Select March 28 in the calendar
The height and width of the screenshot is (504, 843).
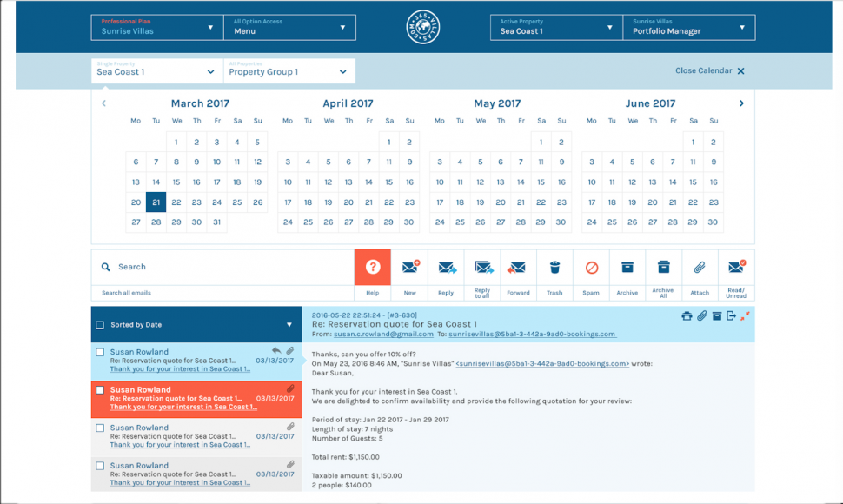point(156,222)
